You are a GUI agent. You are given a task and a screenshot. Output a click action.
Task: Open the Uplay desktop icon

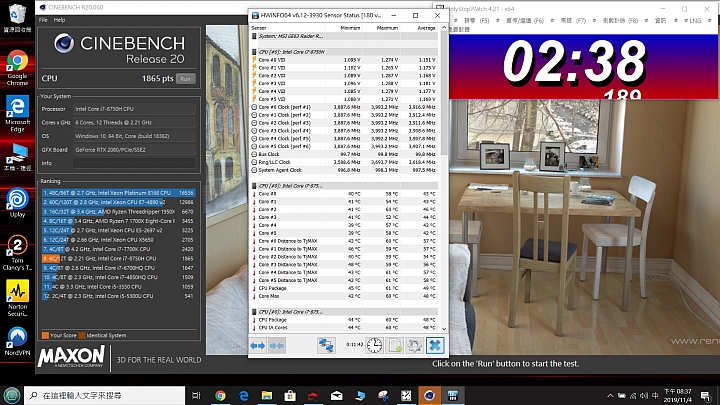point(17,202)
